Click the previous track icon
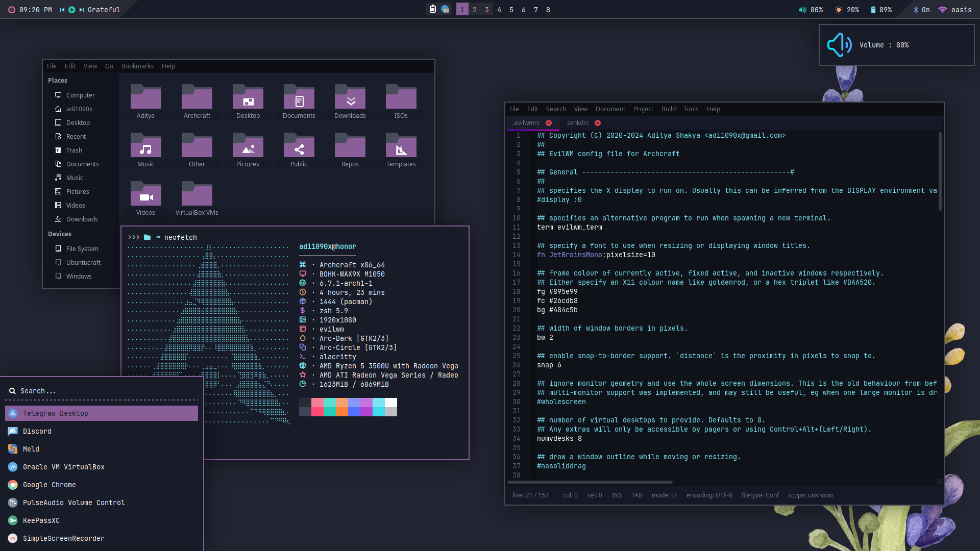The width and height of the screenshot is (980, 551). [62, 10]
